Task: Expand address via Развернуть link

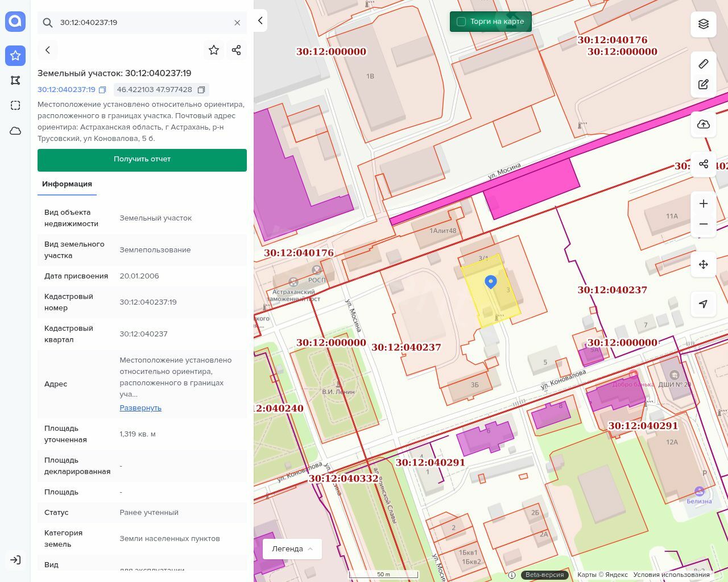Action: point(140,408)
